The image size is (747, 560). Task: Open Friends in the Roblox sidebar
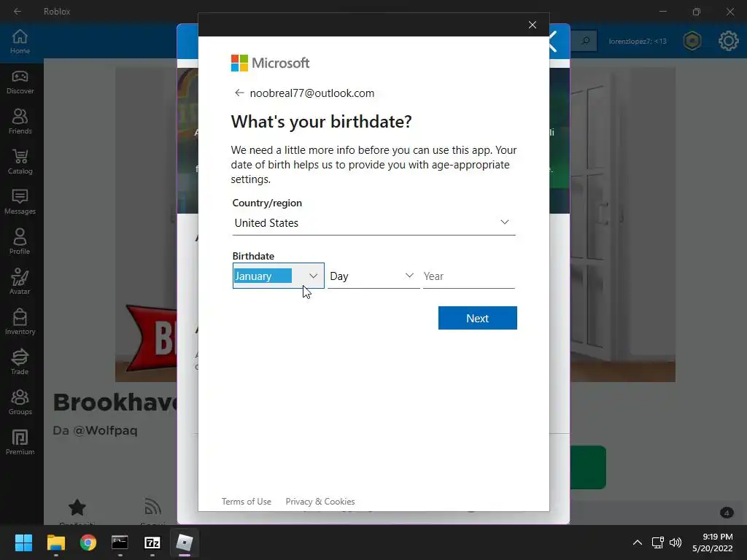[20, 122]
